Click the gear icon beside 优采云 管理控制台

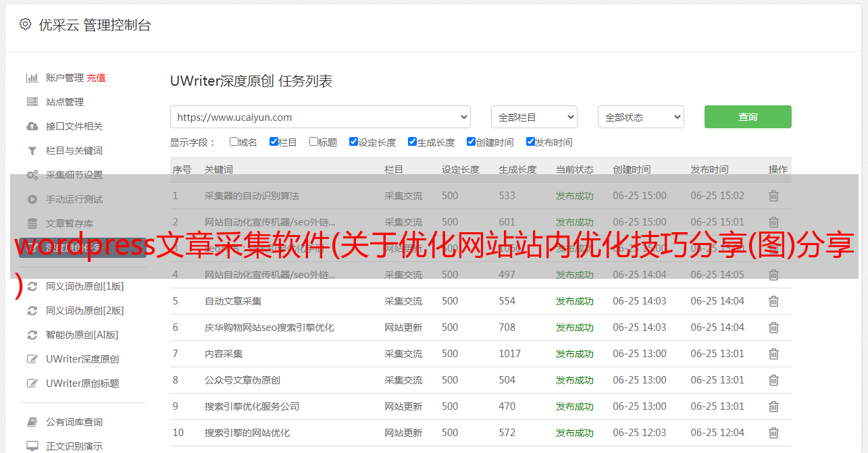pos(25,24)
